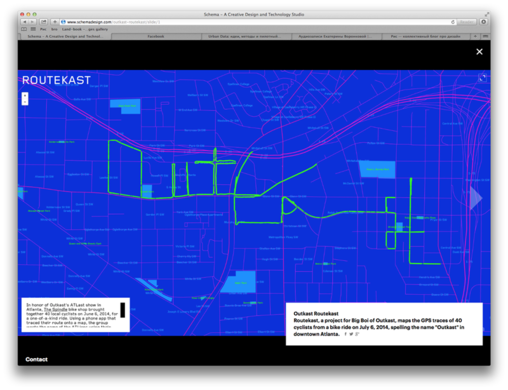Zoom out of the map with minus control
This screenshot has width=508, height=390.
click(25, 102)
